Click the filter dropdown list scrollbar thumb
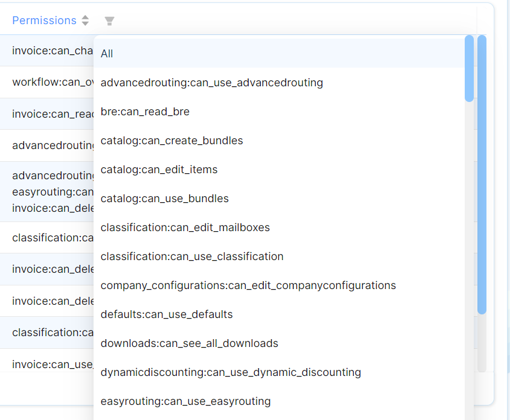Viewport: 510px width, 420px height. click(469, 68)
